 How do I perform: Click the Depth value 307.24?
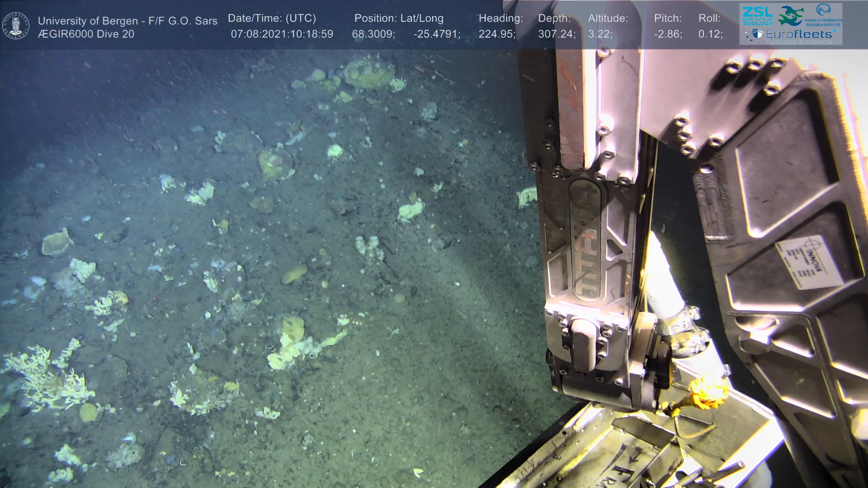(557, 34)
